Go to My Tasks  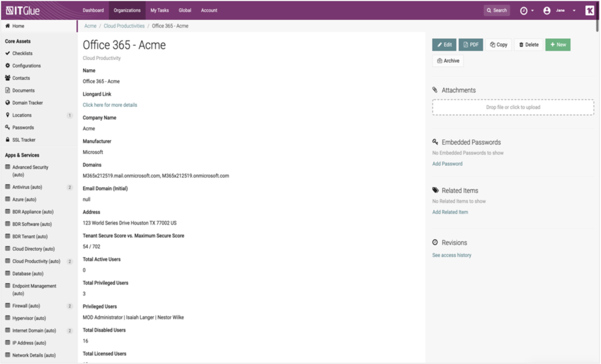point(160,11)
